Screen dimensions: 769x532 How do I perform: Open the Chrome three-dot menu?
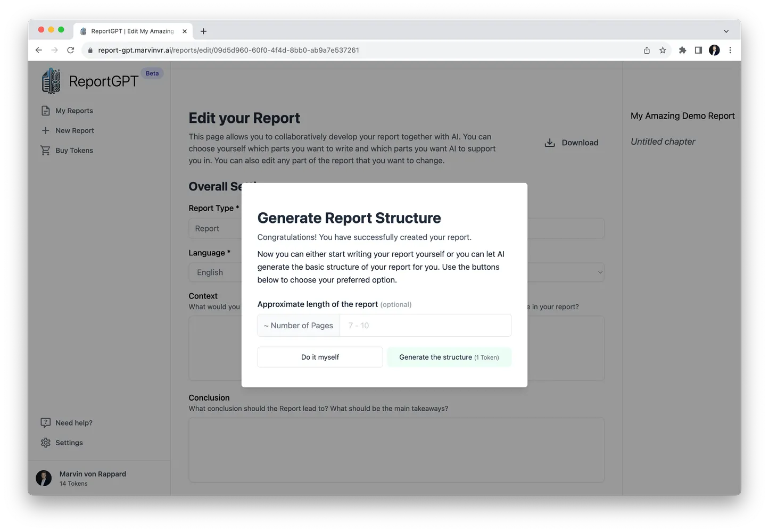point(730,50)
